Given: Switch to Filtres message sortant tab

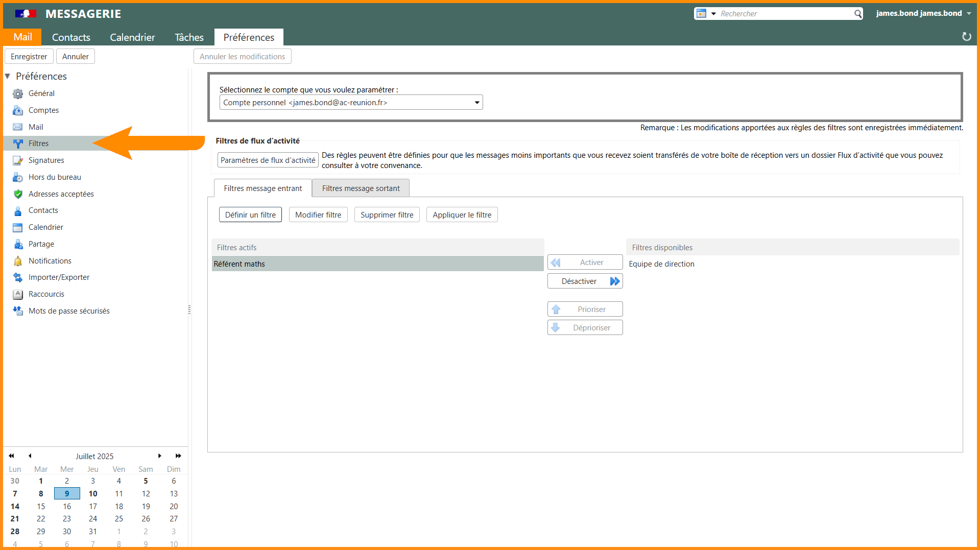Looking at the screenshot, I should (x=361, y=188).
